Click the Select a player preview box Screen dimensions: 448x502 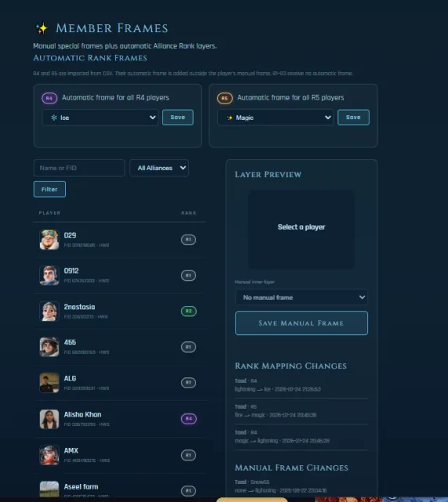pyautogui.click(x=301, y=230)
